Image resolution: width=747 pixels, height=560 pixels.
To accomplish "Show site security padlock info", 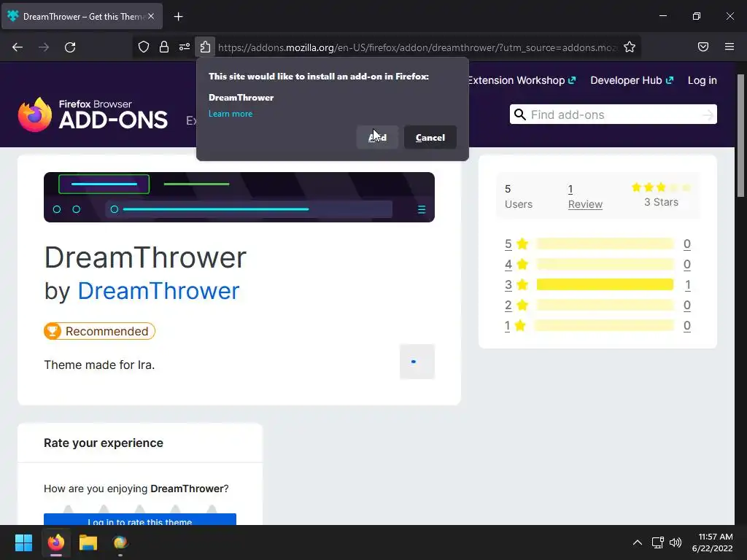I will (x=164, y=47).
